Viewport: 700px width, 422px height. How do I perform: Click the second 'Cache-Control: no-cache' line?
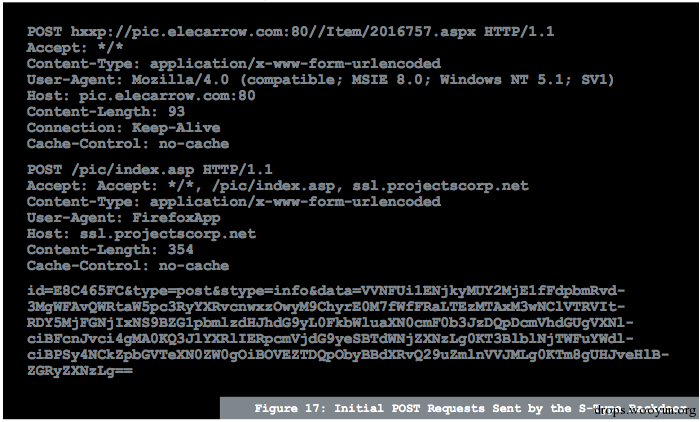[128, 266]
